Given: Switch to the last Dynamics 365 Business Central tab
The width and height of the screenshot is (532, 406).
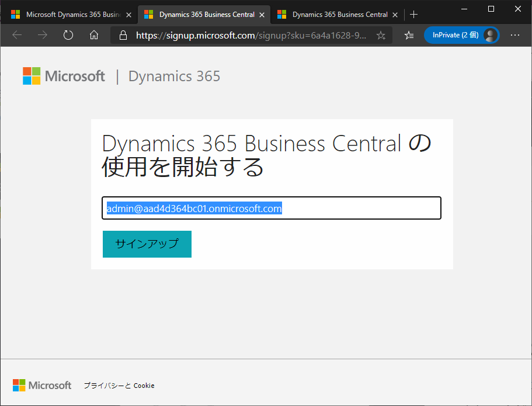Looking at the screenshot, I should tap(338, 15).
